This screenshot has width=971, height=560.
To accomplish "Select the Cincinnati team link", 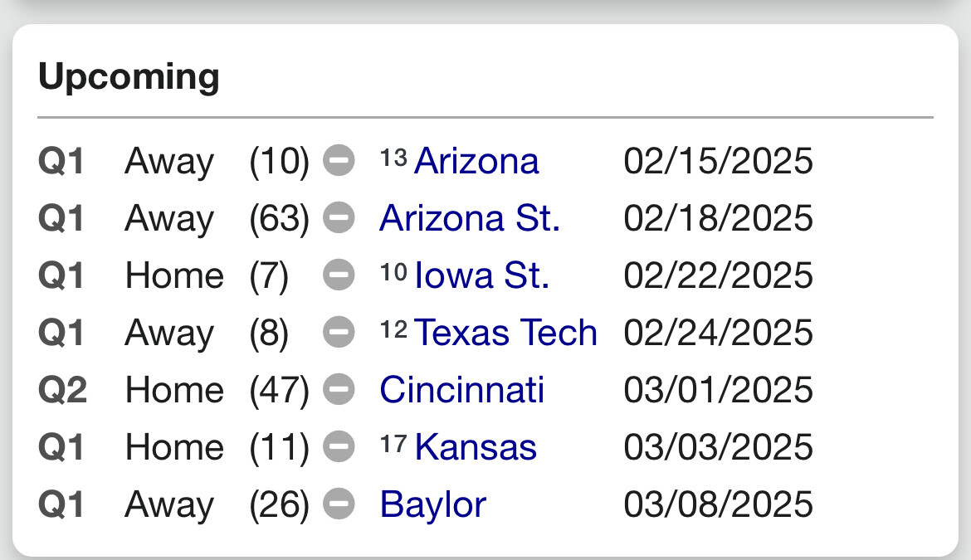I will (461, 390).
